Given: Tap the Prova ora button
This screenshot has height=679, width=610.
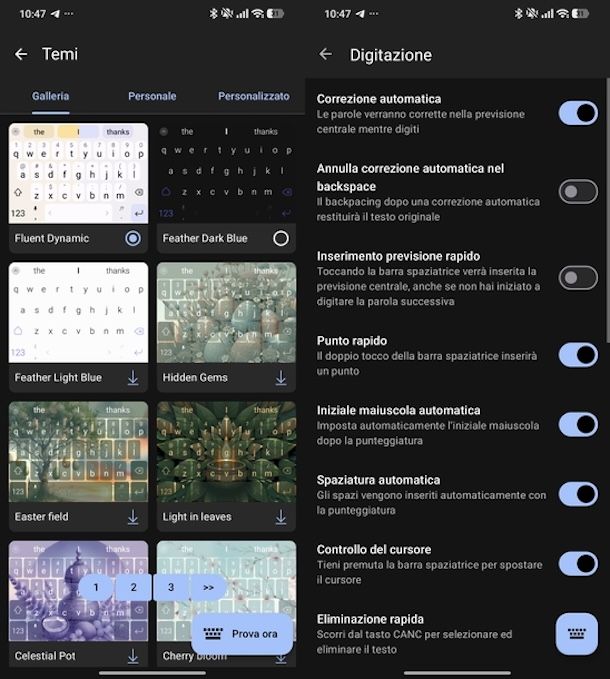Looking at the screenshot, I should pyautogui.click(x=242, y=634).
